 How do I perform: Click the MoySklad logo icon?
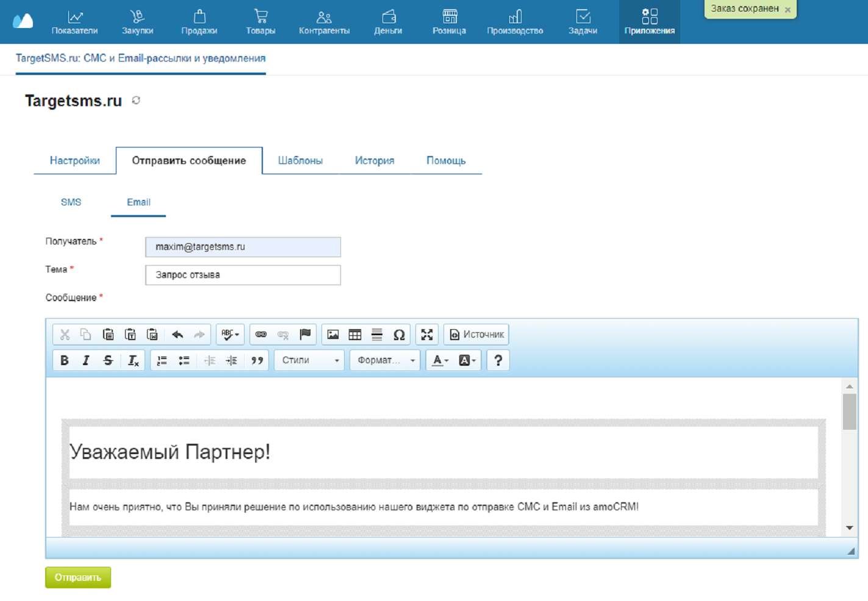click(x=23, y=21)
